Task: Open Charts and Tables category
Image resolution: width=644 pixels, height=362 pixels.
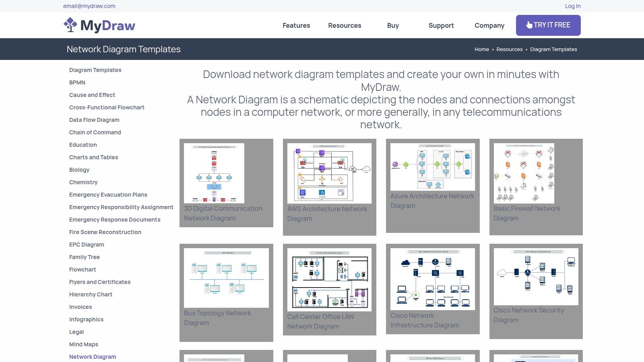Action: coord(93,157)
